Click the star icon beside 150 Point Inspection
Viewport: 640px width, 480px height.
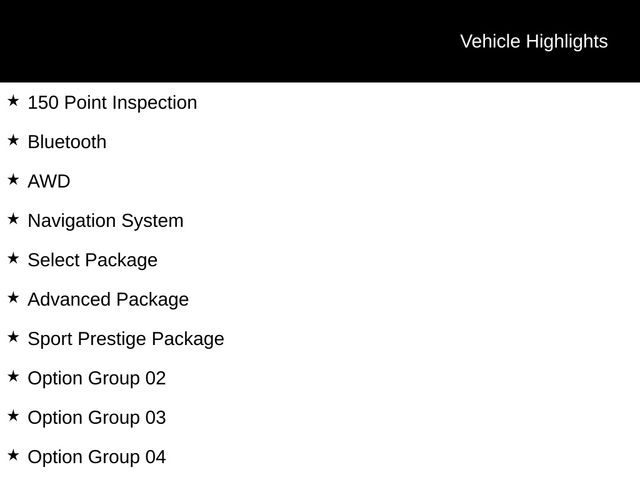[x=13, y=101]
